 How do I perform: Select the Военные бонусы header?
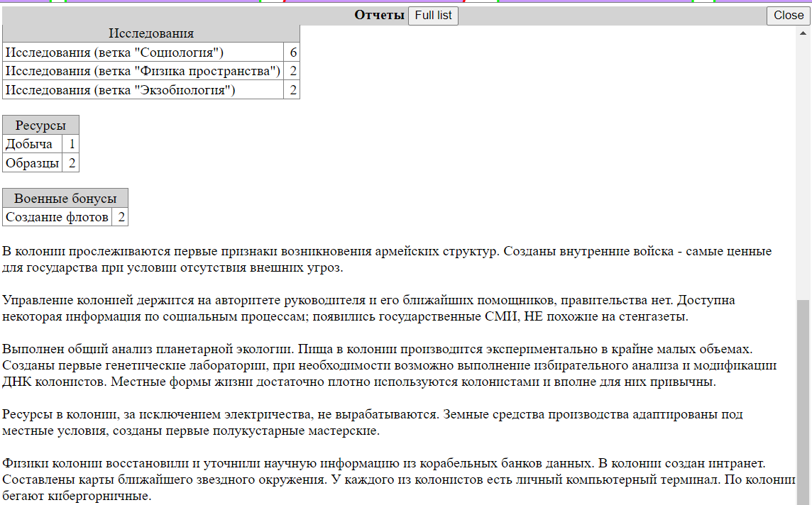pos(65,198)
